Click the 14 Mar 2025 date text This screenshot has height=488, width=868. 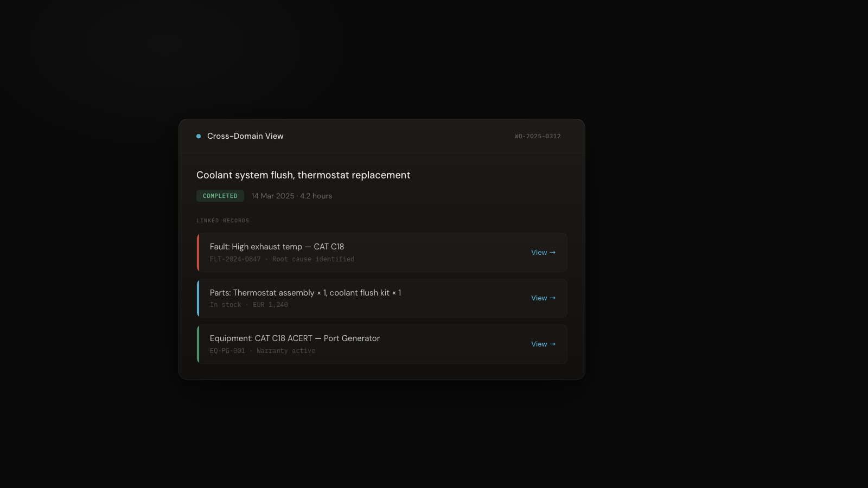(273, 196)
